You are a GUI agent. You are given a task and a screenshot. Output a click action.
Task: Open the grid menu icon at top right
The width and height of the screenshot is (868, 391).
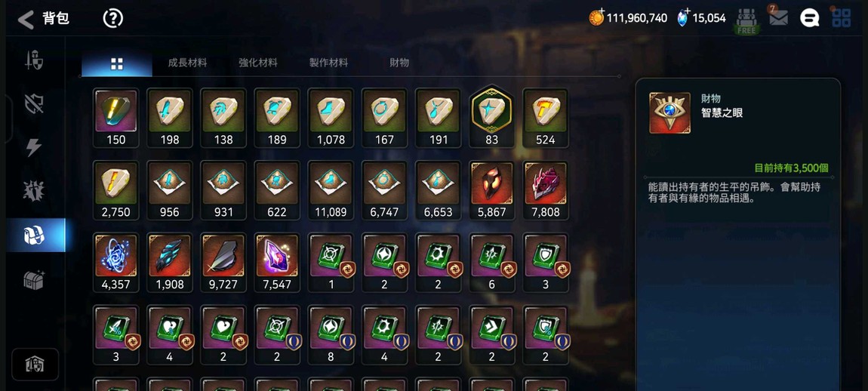click(x=842, y=18)
